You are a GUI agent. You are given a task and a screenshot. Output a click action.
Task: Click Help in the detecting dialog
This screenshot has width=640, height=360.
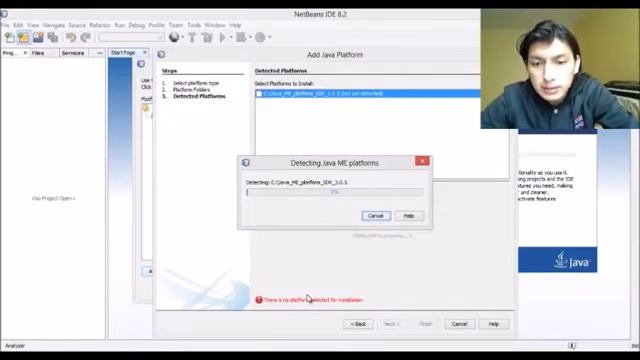tap(409, 216)
